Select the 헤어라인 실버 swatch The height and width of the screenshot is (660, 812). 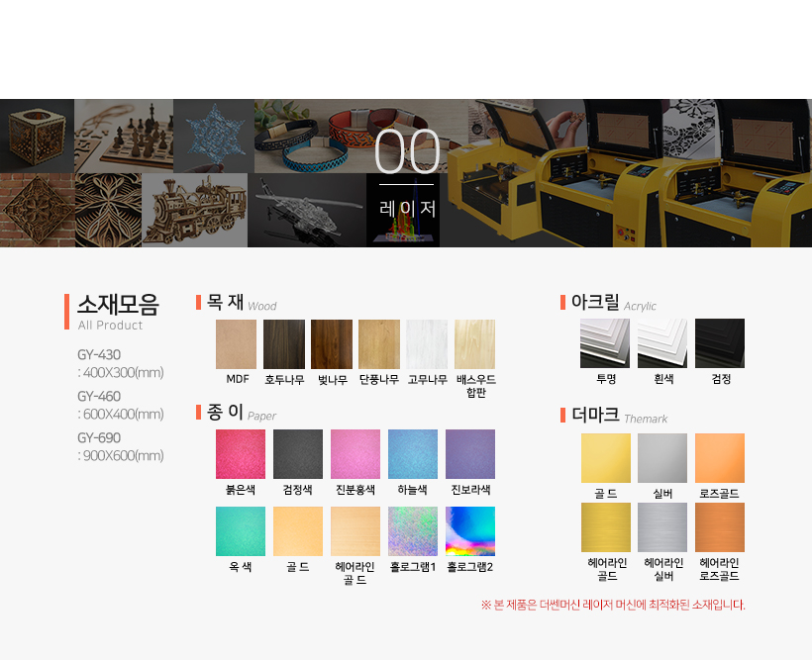(662, 527)
